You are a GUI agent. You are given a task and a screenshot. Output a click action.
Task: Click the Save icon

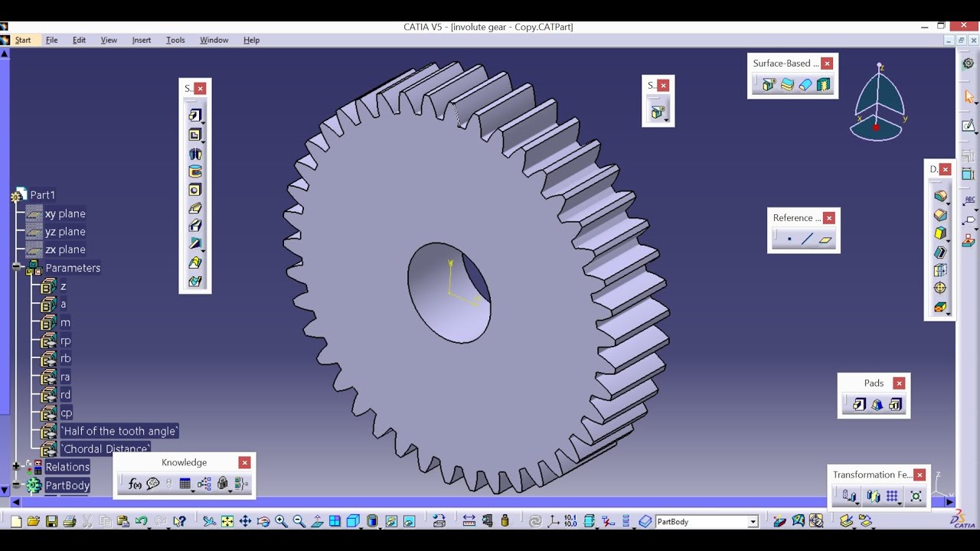pyautogui.click(x=51, y=521)
